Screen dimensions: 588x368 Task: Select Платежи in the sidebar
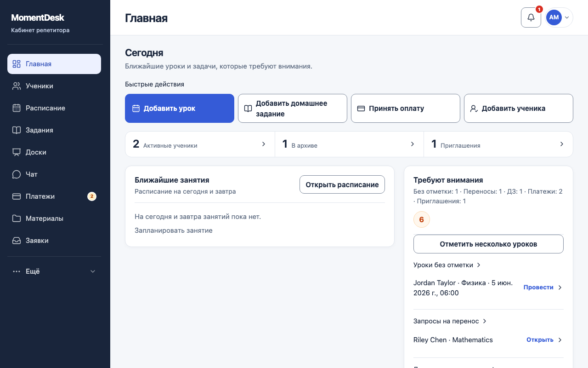tap(54, 196)
